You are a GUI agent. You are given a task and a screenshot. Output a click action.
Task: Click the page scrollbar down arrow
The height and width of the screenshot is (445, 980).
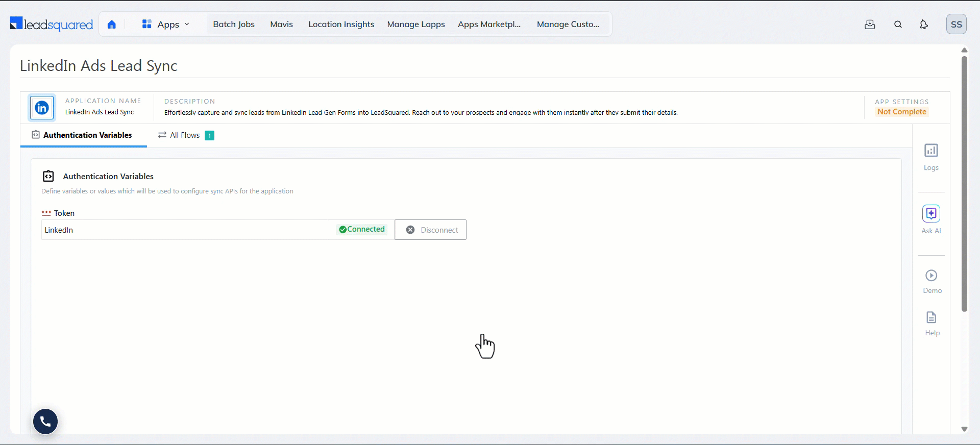click(x=964, y=429)
